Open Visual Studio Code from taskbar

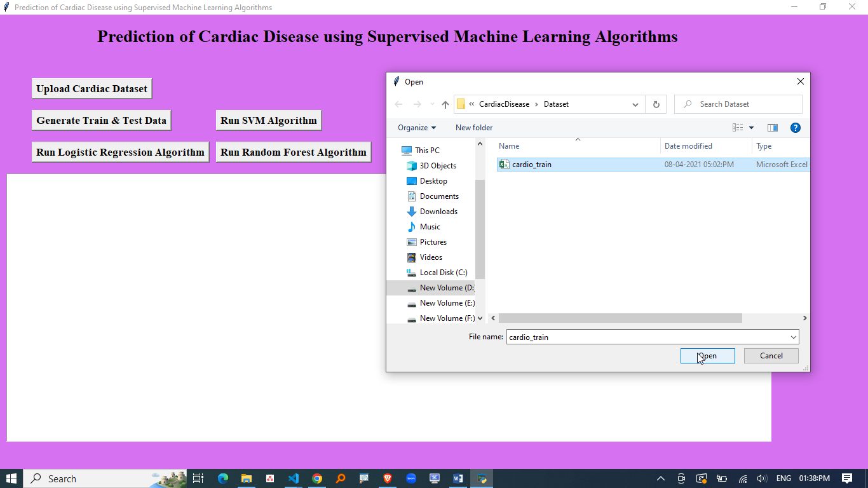(x=294, y=478)
